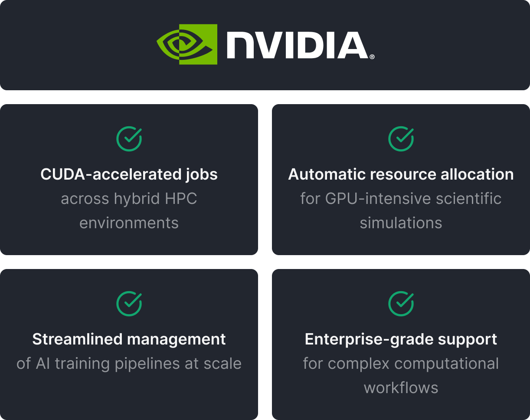The image size is (530, 420).
Task: Click the checkmark above Automatic resource allocation
Action: click(x=401, y=139)
